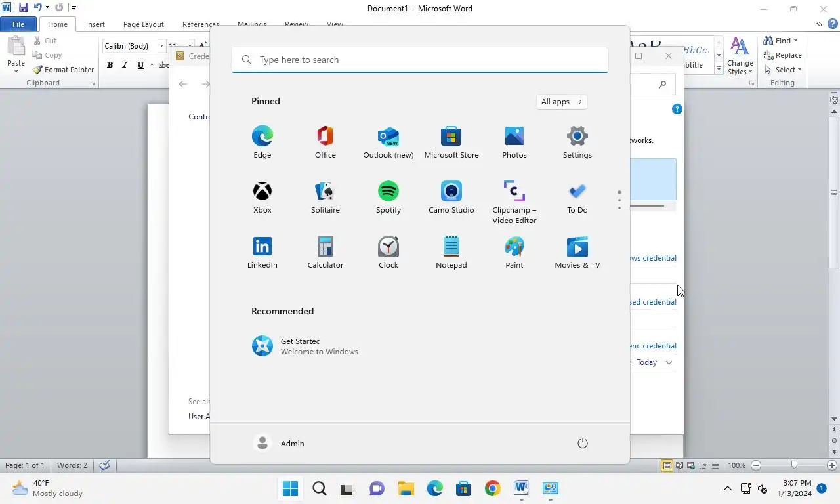Open the Paint app

[514, 253]
